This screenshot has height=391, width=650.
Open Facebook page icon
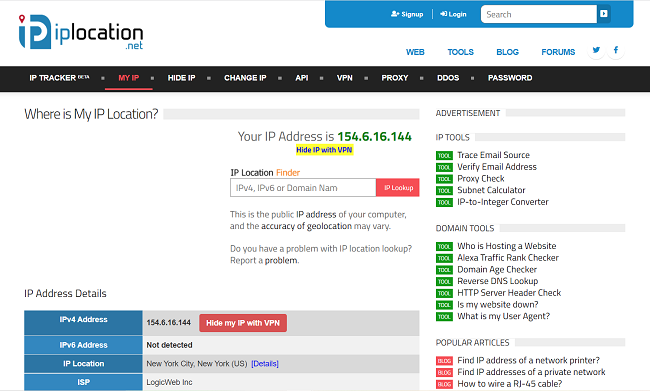tap(616, 50)
